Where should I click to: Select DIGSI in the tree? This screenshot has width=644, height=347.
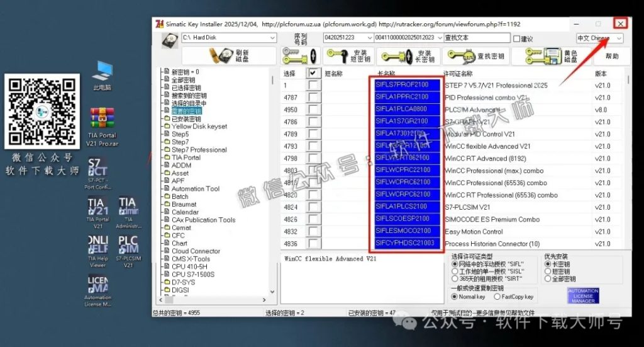click(x=180, y=290)
